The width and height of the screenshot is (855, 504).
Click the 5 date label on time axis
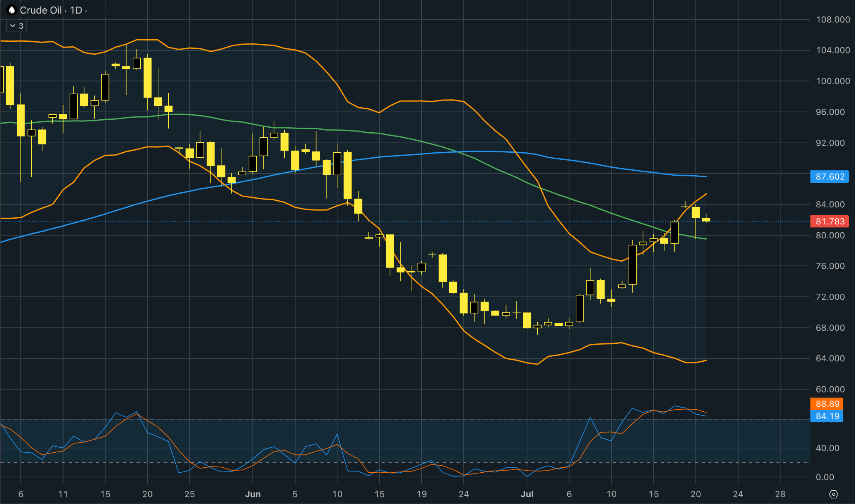point(295,494)
